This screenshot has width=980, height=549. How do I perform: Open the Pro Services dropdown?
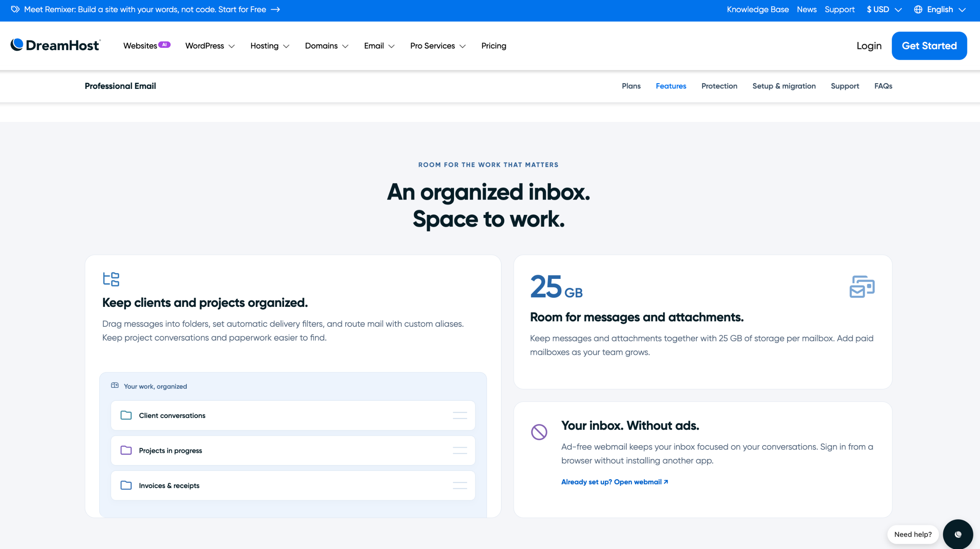pyautogui.click(x=438, y=46)
